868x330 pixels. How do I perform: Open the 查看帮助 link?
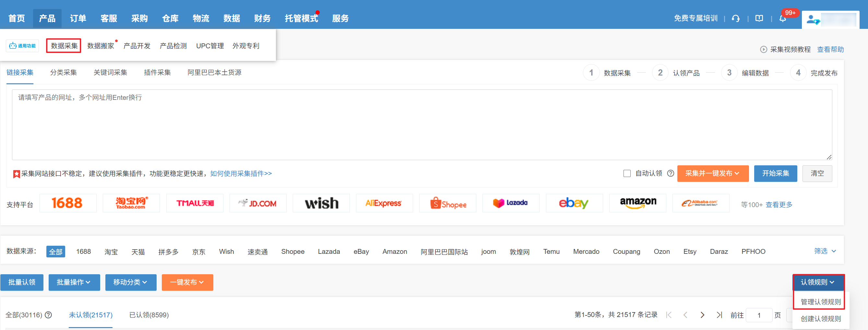click(830, 50)
